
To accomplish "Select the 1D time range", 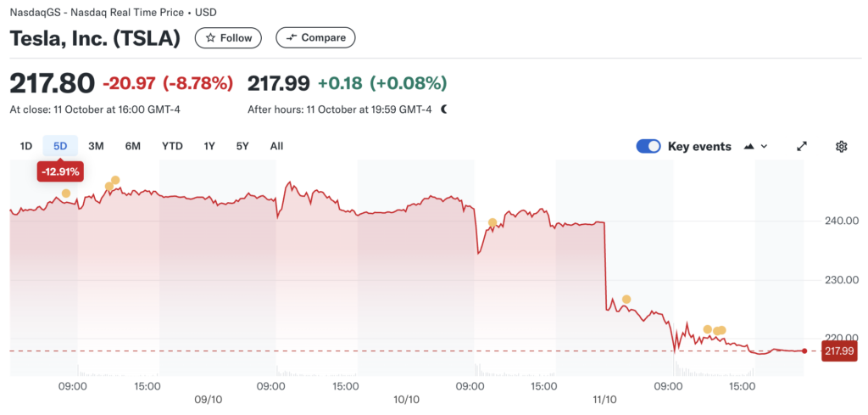I will tap(26, 146).
